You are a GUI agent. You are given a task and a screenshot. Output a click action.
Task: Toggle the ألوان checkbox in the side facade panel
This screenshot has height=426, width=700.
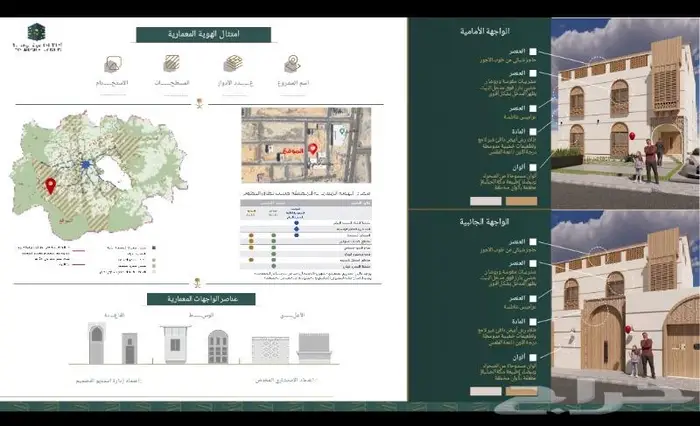(533, 357)
